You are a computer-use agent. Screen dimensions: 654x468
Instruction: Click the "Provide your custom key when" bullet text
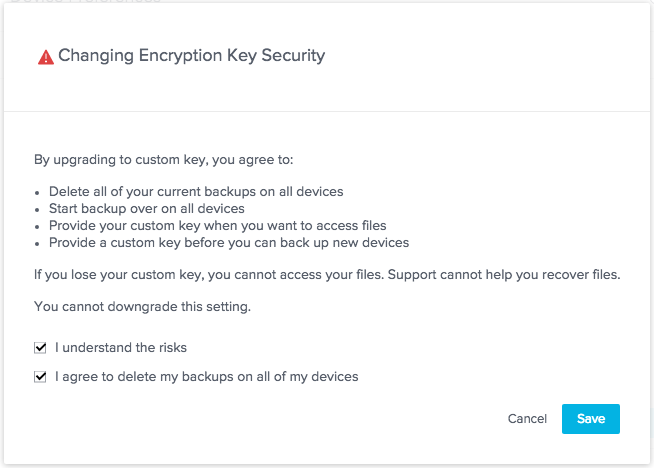(217, 225)
